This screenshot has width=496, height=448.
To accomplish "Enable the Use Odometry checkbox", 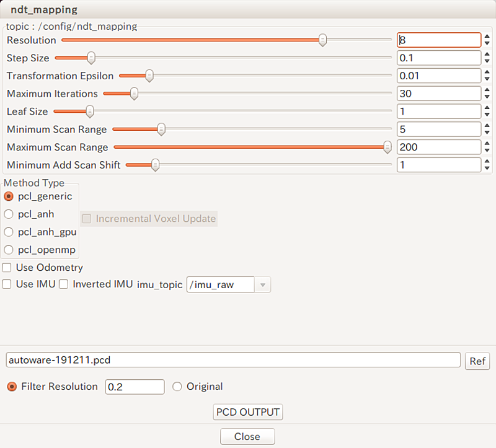I will [x=7, y=268].
